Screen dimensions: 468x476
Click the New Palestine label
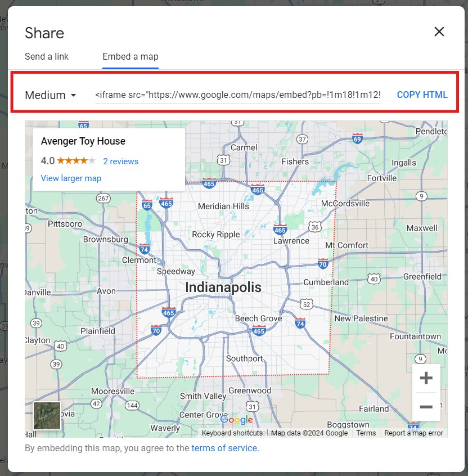pos(361,318)
